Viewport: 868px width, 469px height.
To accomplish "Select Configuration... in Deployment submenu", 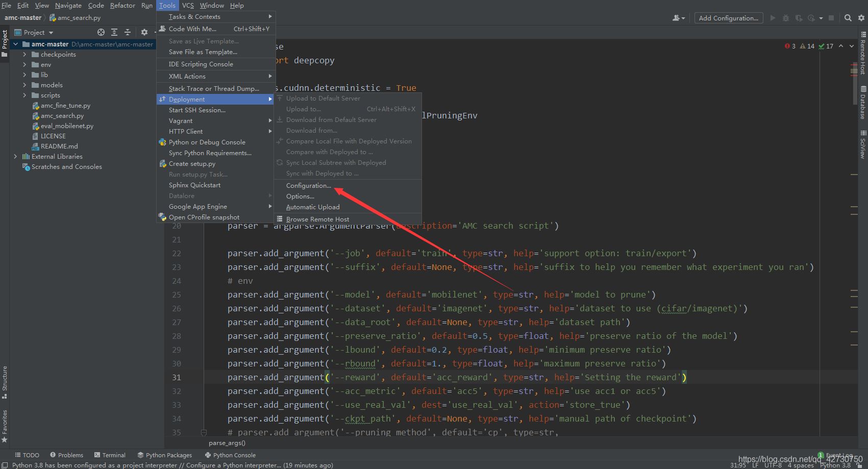I will [308, 186].
